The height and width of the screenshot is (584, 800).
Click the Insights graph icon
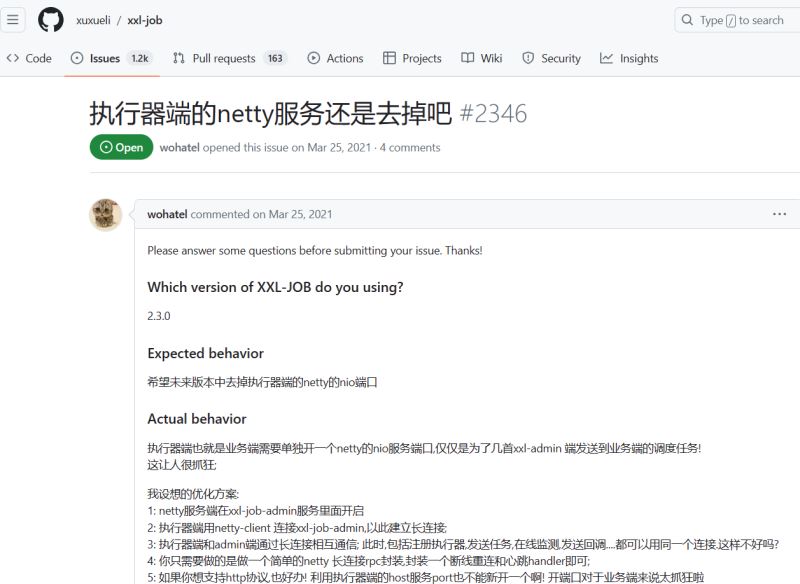[x=606, y=58]
